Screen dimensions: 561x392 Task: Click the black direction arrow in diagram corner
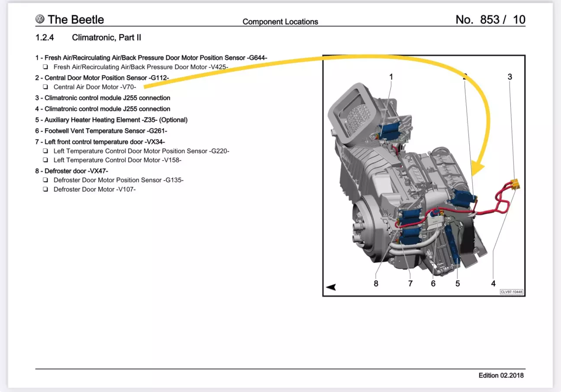point(331,287)
